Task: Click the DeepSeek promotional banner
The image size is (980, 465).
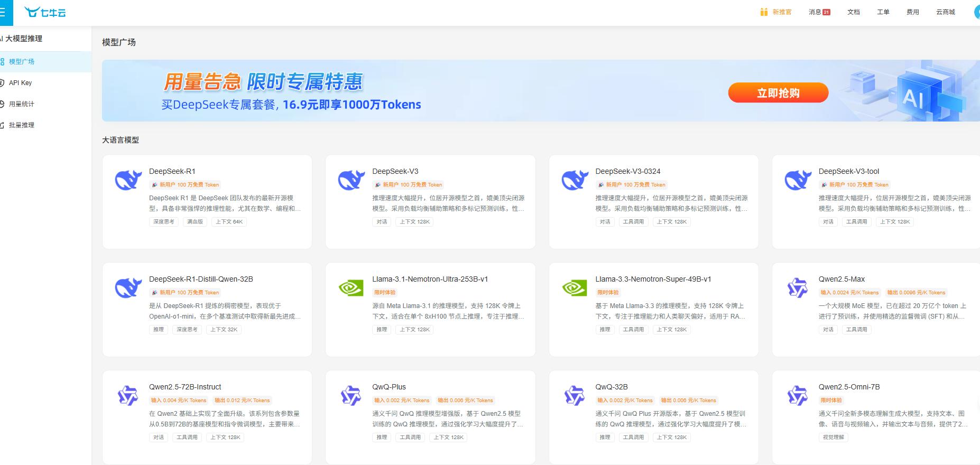Action: point(541,90)
